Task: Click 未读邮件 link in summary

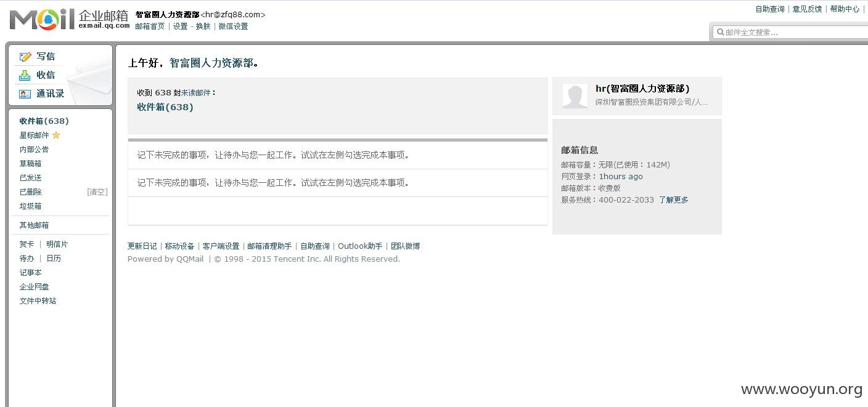Action: pyautogui.click(x=196, y=92)
